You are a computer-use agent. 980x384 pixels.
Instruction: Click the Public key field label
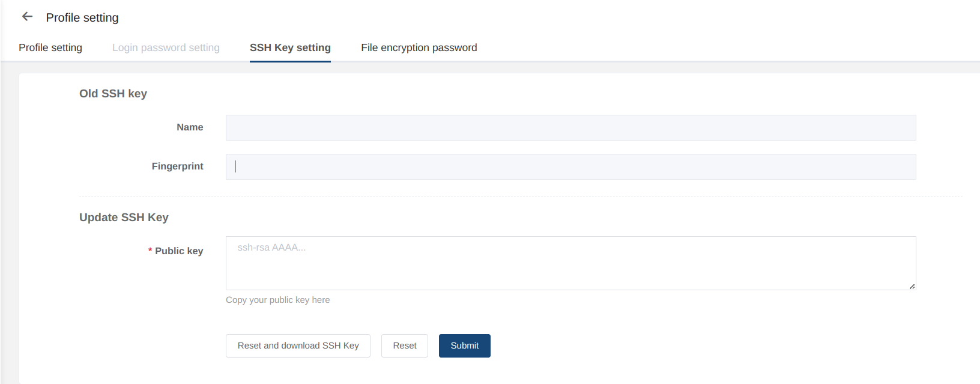[179, 251]
